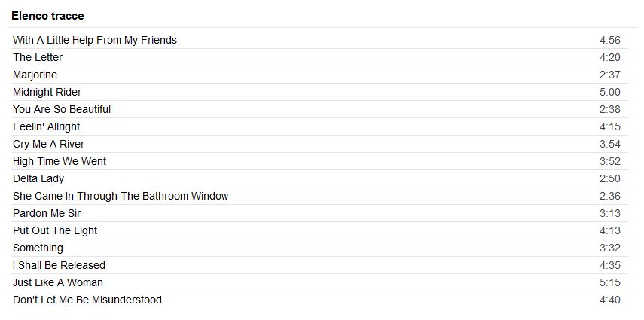The image size is (644, 320).
Task: Choose 'Just Like A Woman' track
Action: [58, 282]
